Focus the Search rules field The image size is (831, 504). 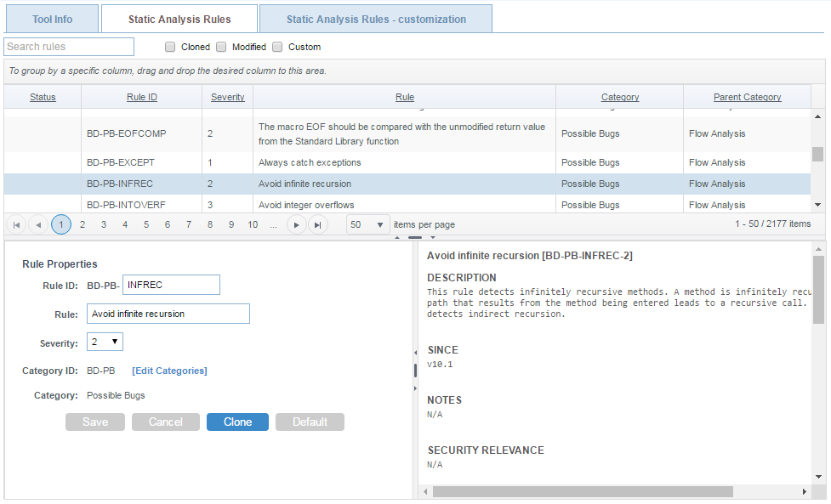[69, 47]
